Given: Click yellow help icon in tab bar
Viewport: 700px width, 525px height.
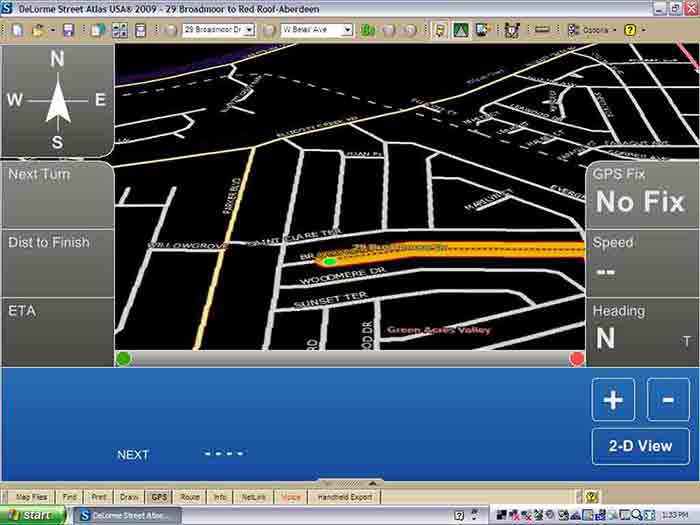Looking at the screenshot, I should click(592, 496).
